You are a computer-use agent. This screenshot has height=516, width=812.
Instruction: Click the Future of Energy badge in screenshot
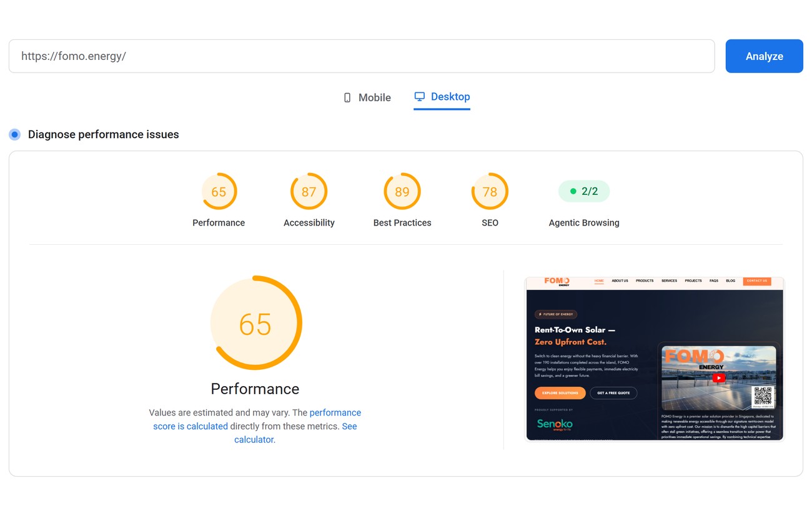pyautogui.click(x=556, y=314)
